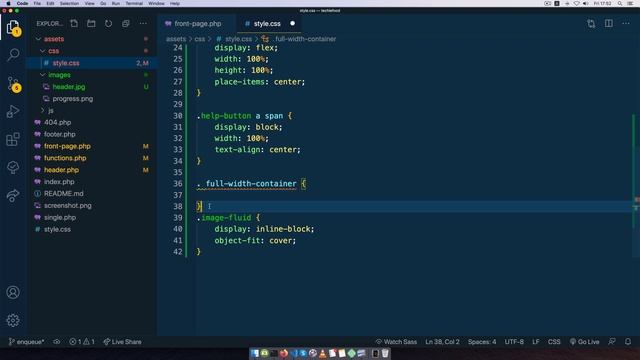This screenshot has height=360, width=640.
Task: Open functions.php file
Action: (65, 158)
